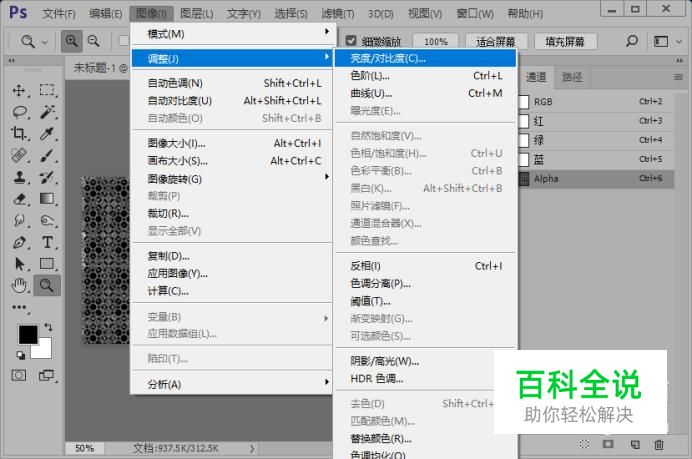Image resolution: width=692 pixels, height=459 pixels.
Task: Open the 滤镜(T) menu
Action: click(338, 14)
